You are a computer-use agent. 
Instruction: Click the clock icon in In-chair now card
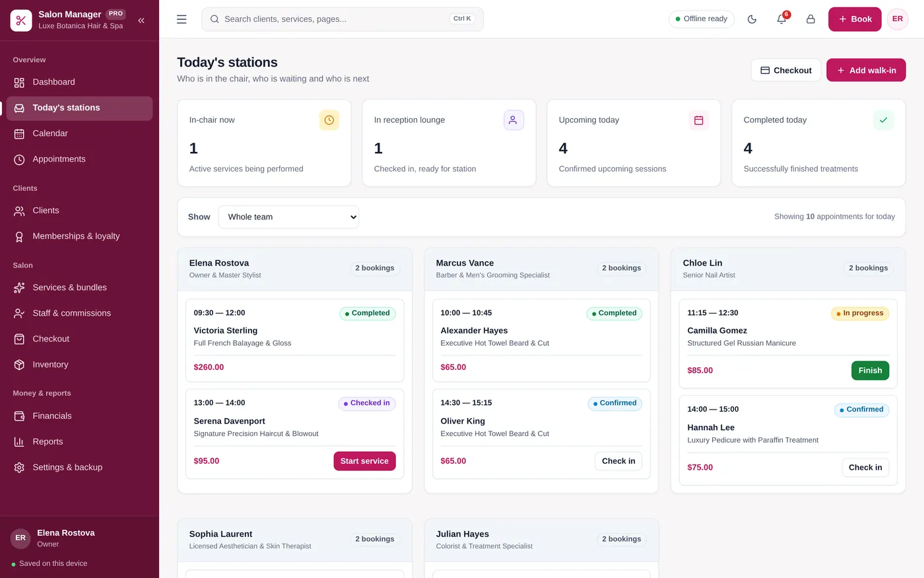tap(329, 120)
